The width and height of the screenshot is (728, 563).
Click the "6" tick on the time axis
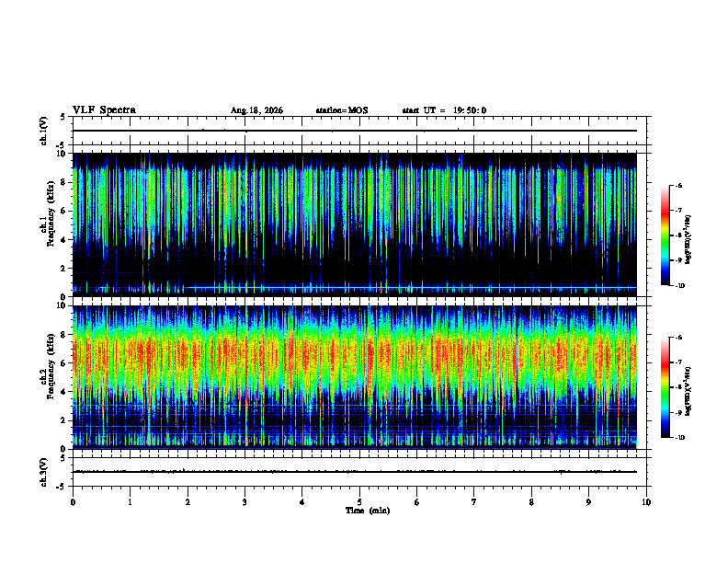pos(417,502)
